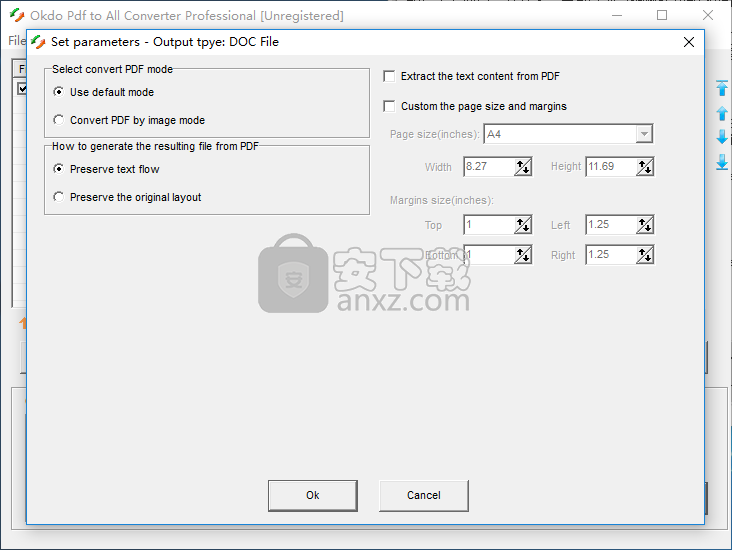Adjust the Left margin spinner
The image size is (732, 550).
(x=645, y=225)
